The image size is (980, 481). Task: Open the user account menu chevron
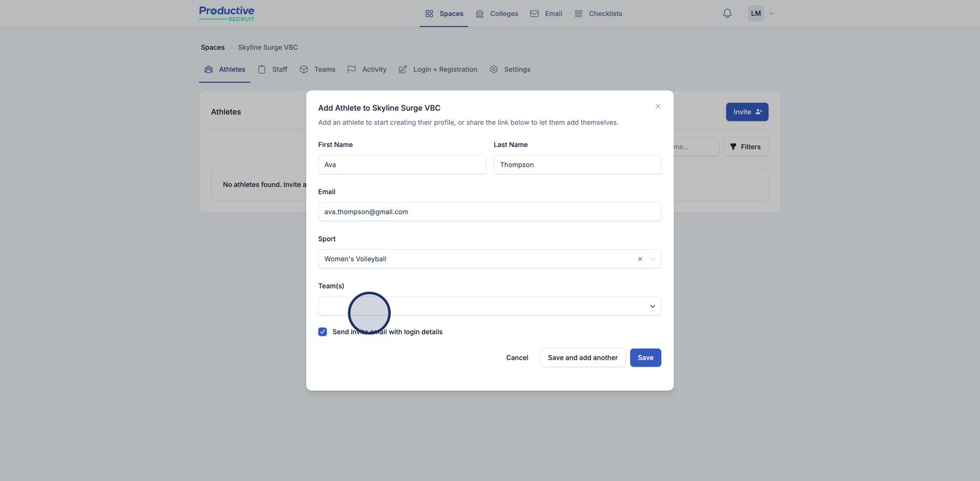[771, 13]
